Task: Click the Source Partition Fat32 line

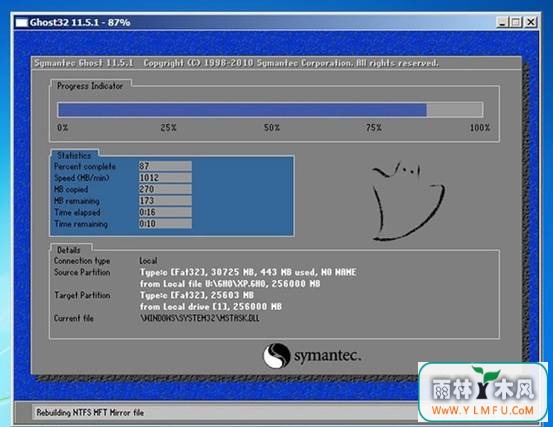Action: click(248, 272)
